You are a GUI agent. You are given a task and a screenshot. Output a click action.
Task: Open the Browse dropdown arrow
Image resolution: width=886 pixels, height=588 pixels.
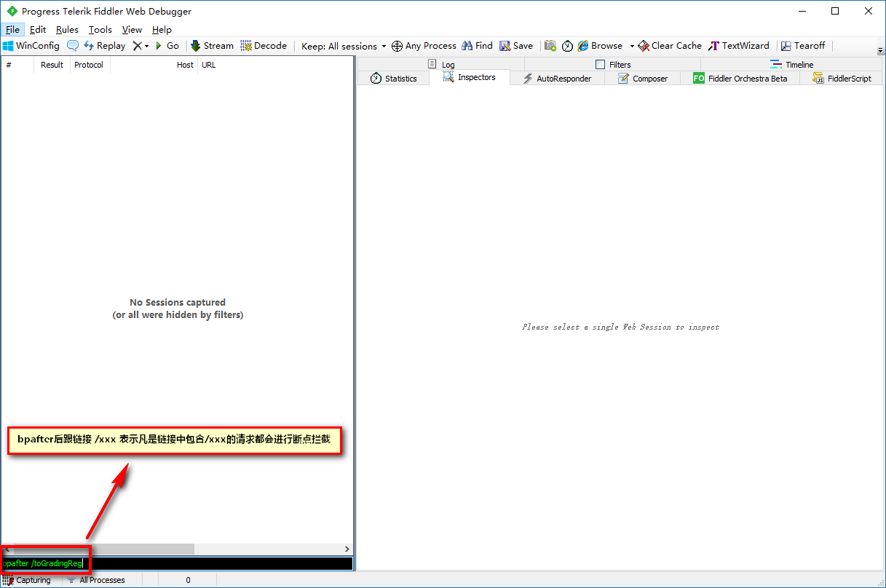point(632,46)
